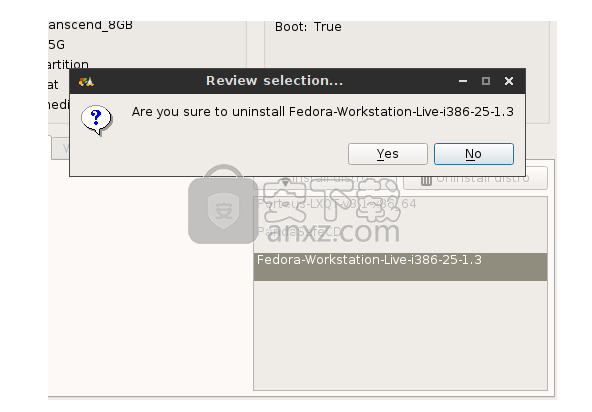Confirm uninstall by clicking Yes

[x=388, y=154]
